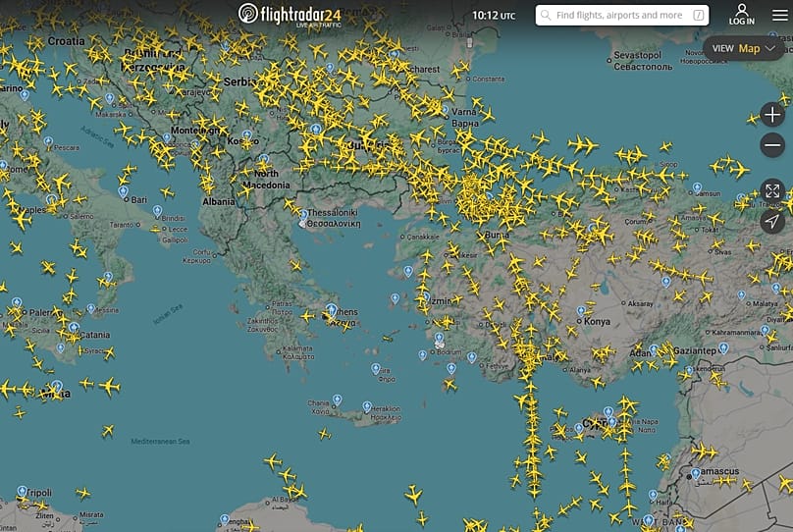The image size is (793, 532).
Task: Select the Heraklion airport pin
Action: [x=367, y=405]
